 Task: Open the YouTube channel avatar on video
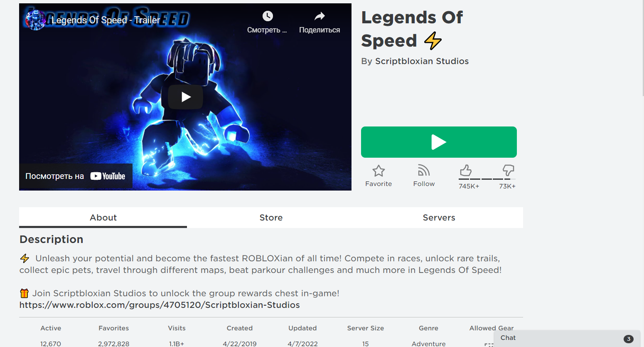pyautogui.click(x=35, y=20)
